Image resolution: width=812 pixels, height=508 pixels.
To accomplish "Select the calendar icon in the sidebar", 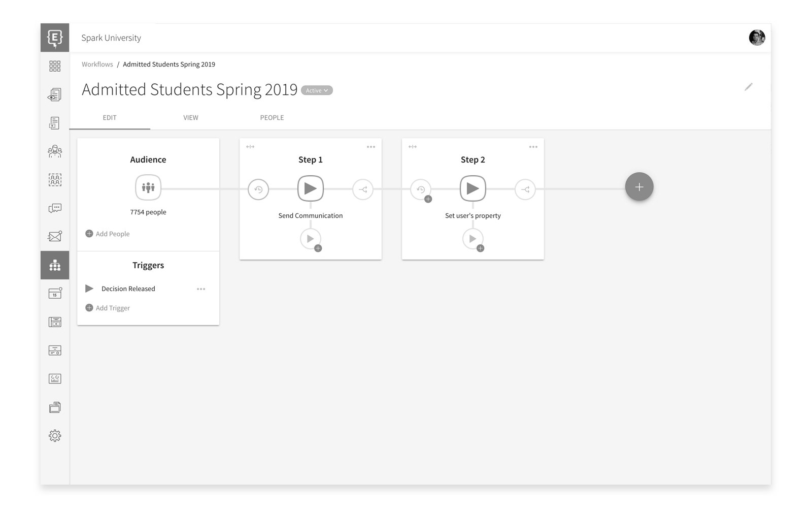I will (x=55, y=293).
